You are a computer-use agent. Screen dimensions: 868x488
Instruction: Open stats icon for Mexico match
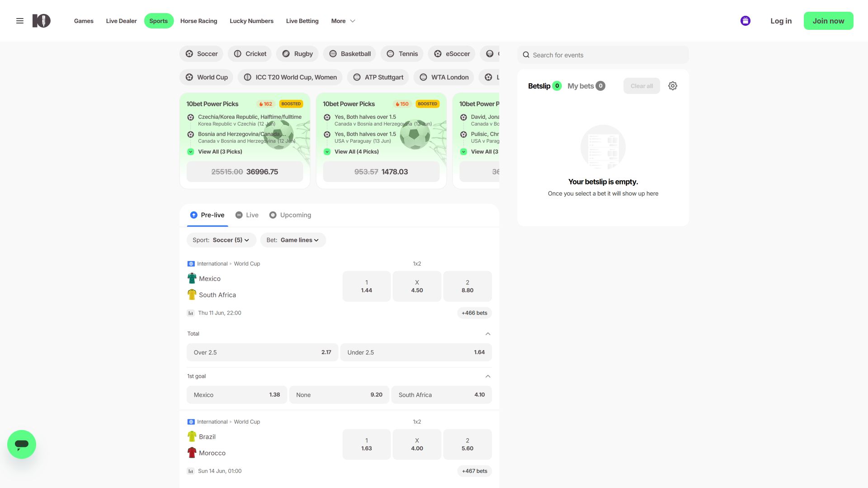(x=191, y=313)
